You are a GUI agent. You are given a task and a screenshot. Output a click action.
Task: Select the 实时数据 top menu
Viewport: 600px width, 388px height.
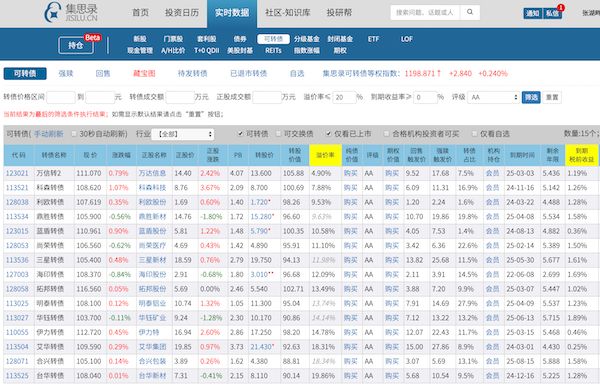[x=232, y=13]
